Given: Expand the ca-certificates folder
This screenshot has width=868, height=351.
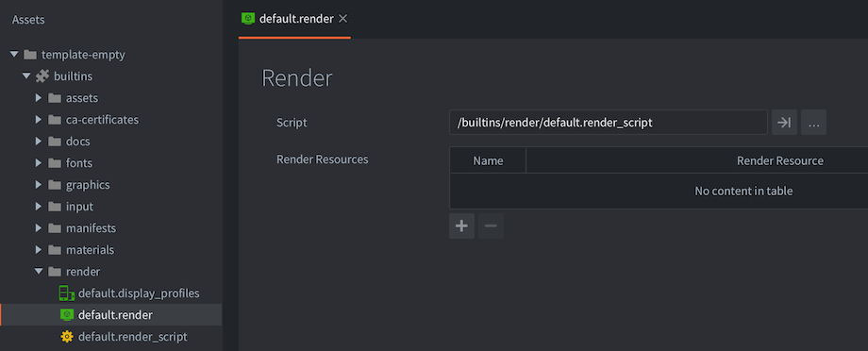Looking at the screenshot, I should [x=38, y=120].
